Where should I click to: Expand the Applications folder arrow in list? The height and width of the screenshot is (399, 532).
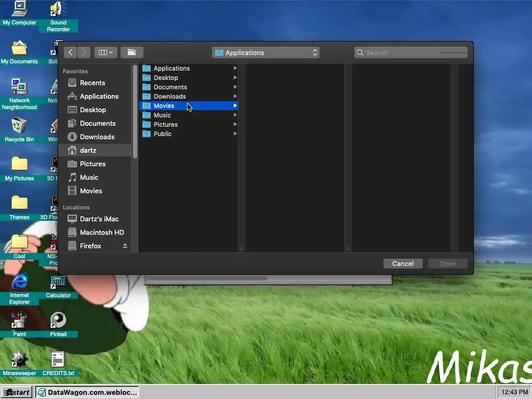click(235, 68)
